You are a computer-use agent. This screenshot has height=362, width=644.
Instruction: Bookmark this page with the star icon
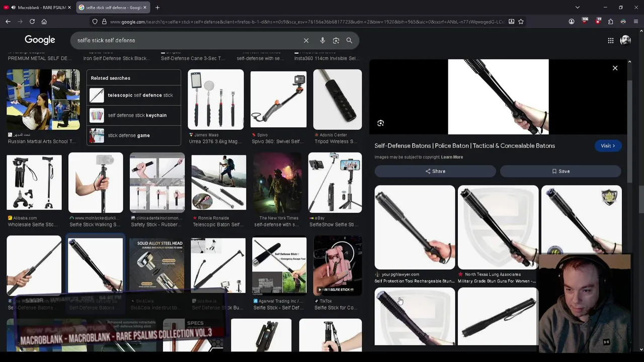point(521,22)
